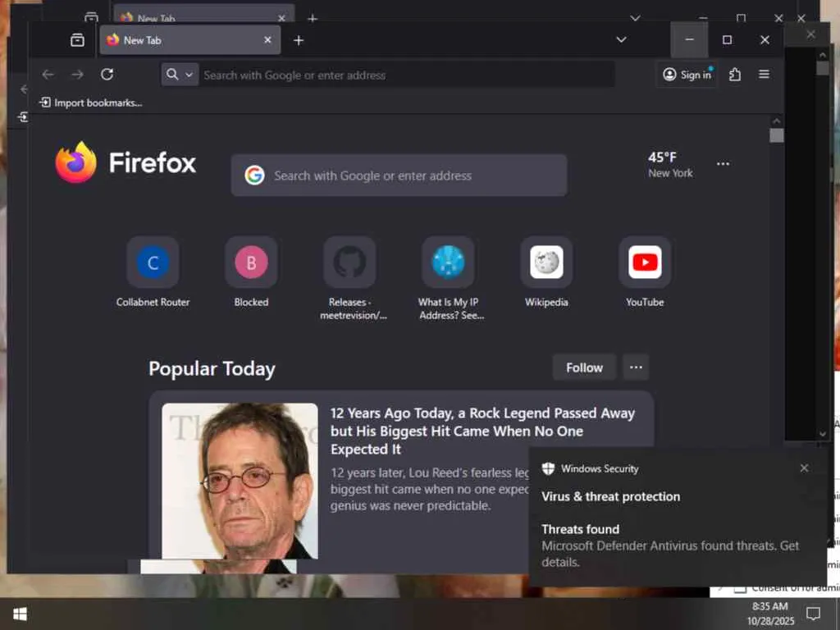Open the YouTube shortcut tile
Viewport: 840px width, 630px height.
645,272
